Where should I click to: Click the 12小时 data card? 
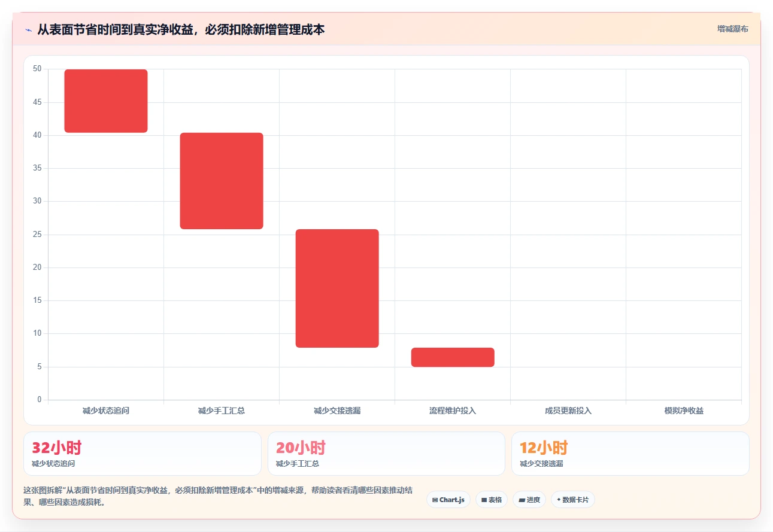tap(630, 454)
